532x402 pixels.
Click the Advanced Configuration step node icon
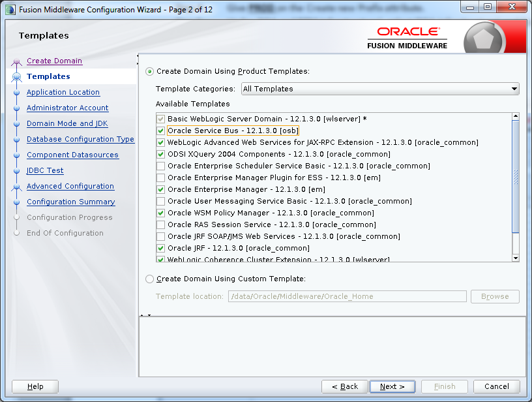tap(16, 187)
